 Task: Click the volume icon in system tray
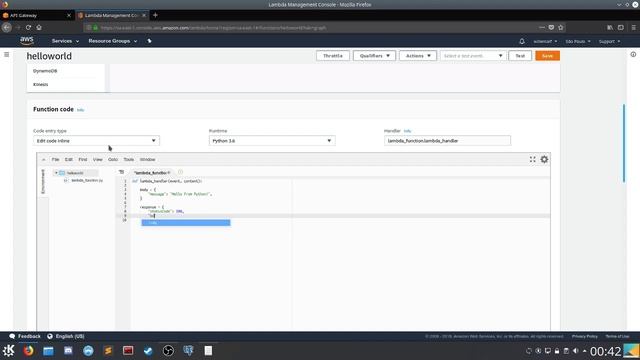click(x=576, y=351)
